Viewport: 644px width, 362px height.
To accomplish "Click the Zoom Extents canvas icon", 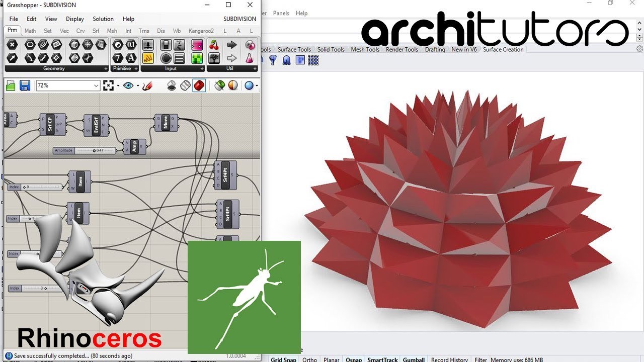I will pos(108,86).
